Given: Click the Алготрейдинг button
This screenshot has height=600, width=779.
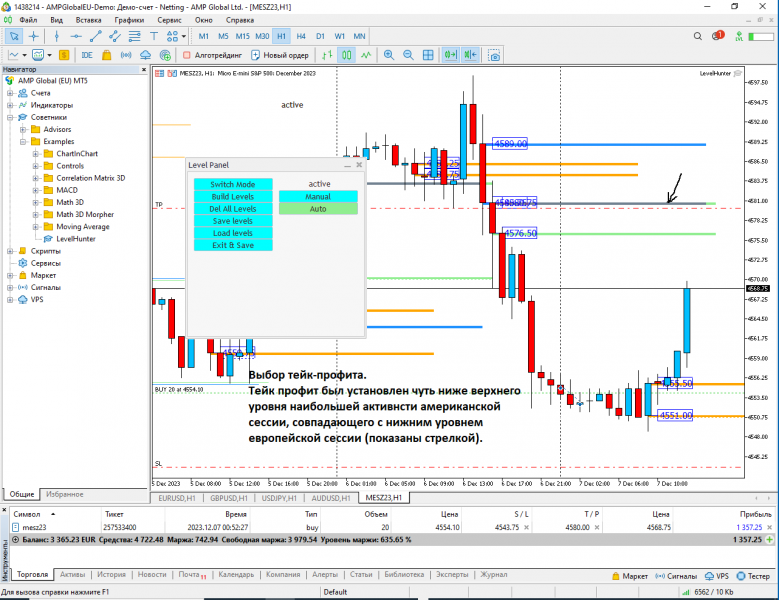Looking at the screenshot, I should pyautogui.click(x=212, y=55).
